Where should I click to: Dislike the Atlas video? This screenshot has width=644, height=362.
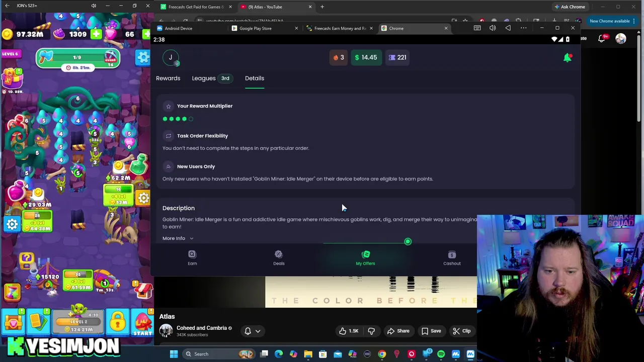tap(371, 331)
